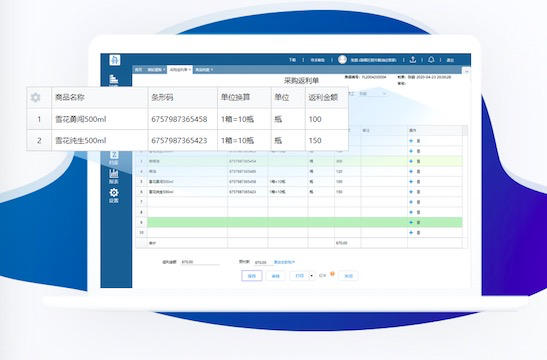Add a row using the plus icon on row 7
Viewport: 547px width, 360px height.
(411, 202)
